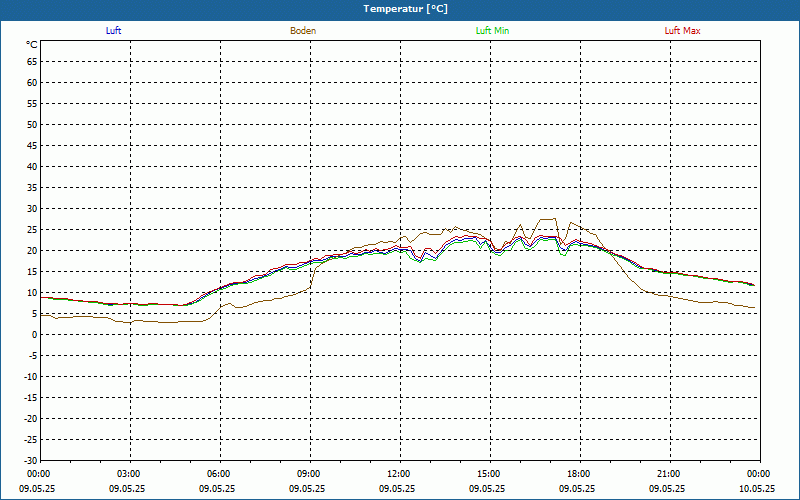Click the 30 y-axis label

click(32, 209)
